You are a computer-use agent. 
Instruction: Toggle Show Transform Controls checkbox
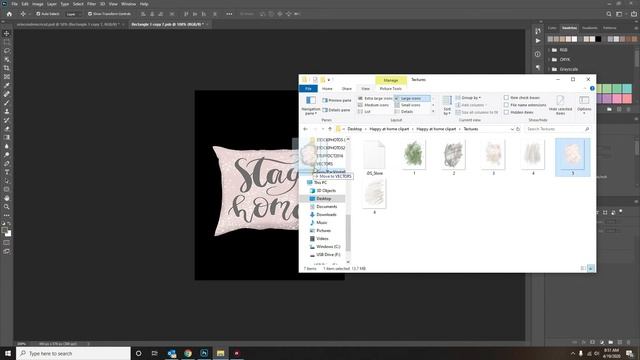pos(90,14)
